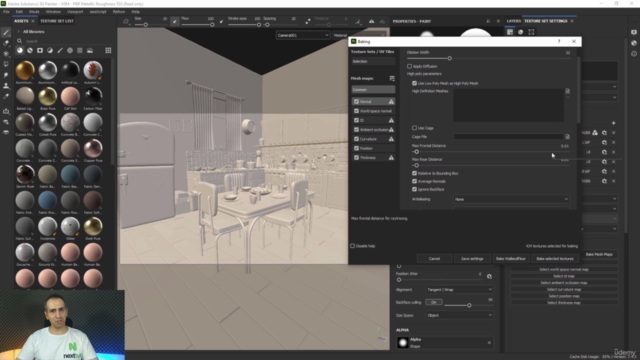The height and width of the screenshot is (360, 640).
Task: Click the assets Search field
Action: pyautogui.click(x=65, y=41)
